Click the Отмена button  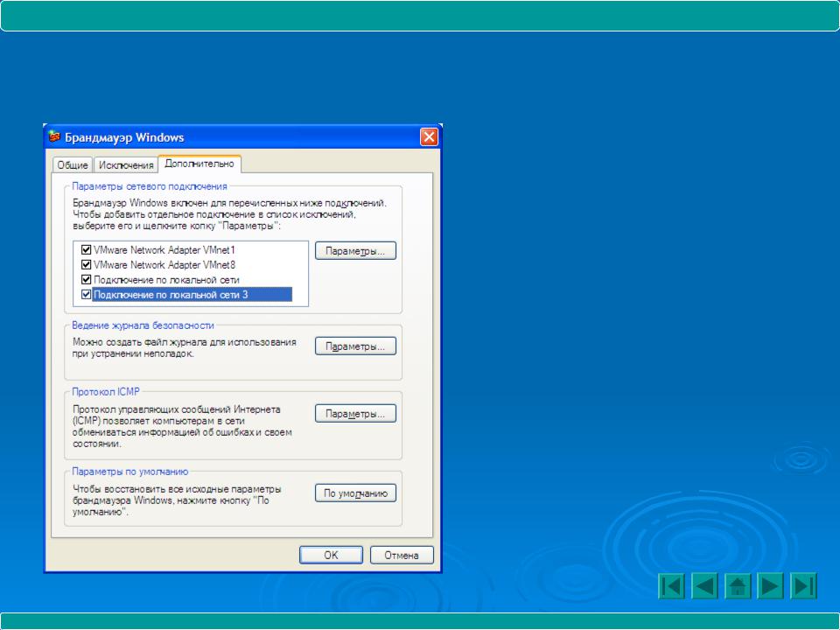click(x=402, y=555)
